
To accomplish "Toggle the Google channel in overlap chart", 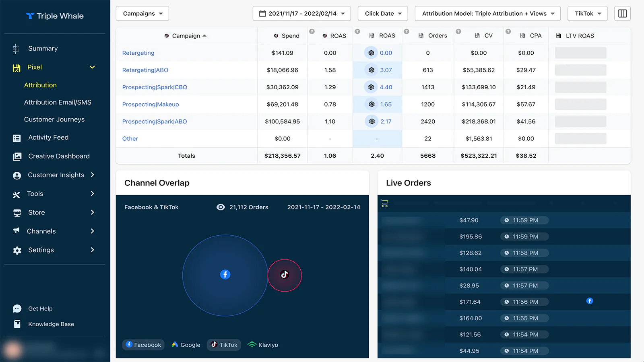I will (186, 345).
